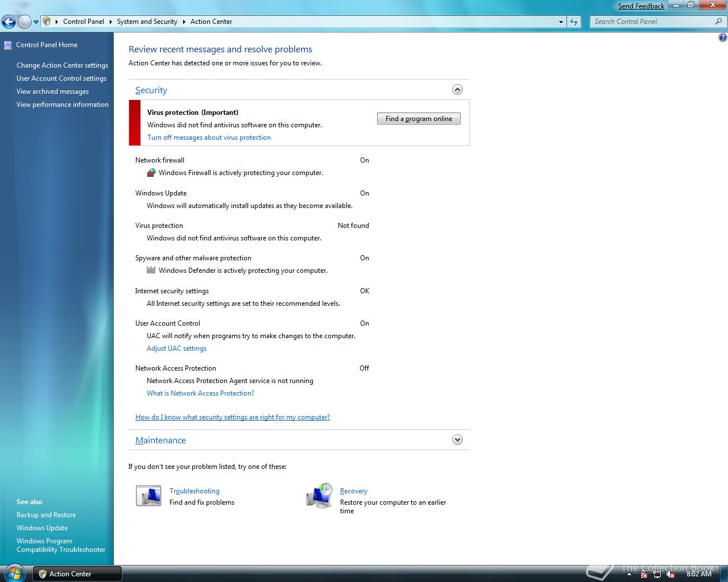
Task: Click the Windows Firewall brick icon
Action: (x=151, y=173)
